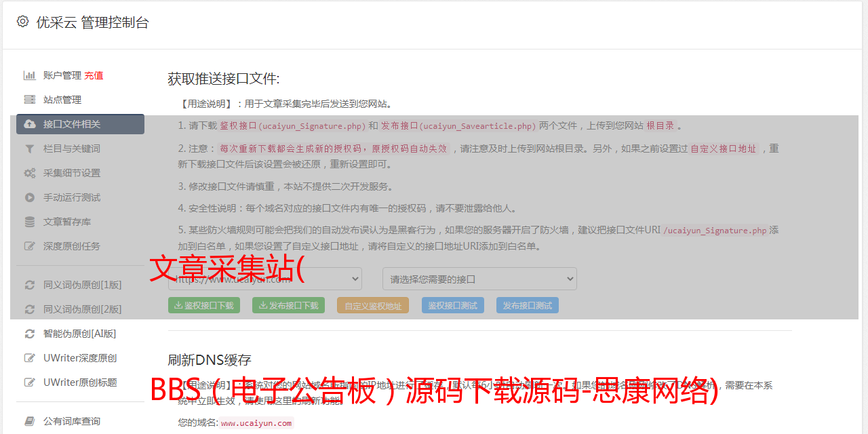Click the 获取推送接口文件 heading
Viewport: 868px width, 434px height.
[x=224, y=79]
